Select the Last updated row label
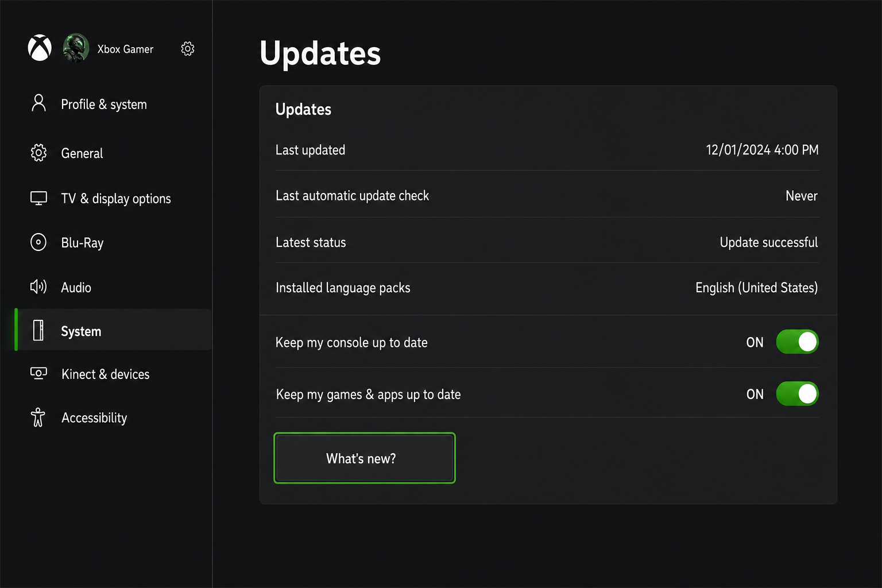 310,150
